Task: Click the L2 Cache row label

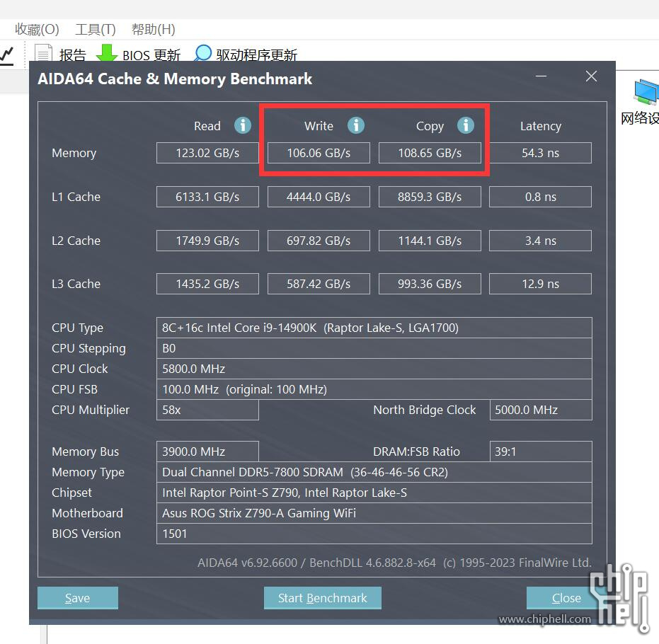Action: click(x=76, y=241)
